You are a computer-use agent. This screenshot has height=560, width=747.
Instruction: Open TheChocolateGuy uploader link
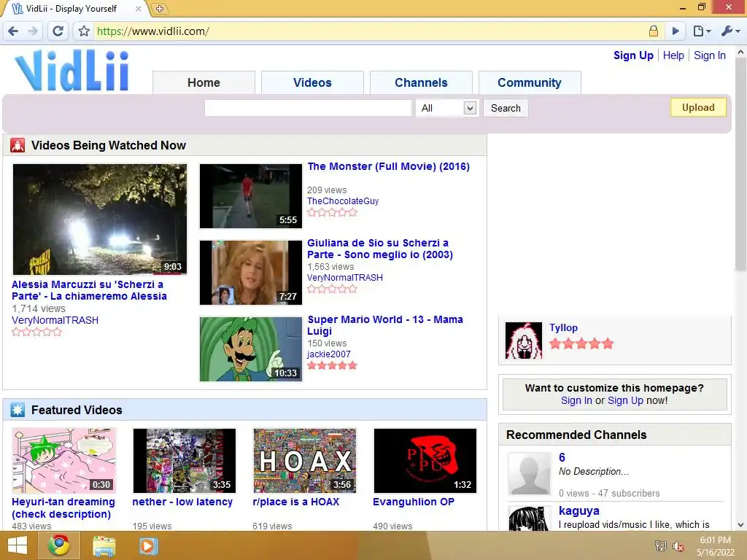click(343, 201)
